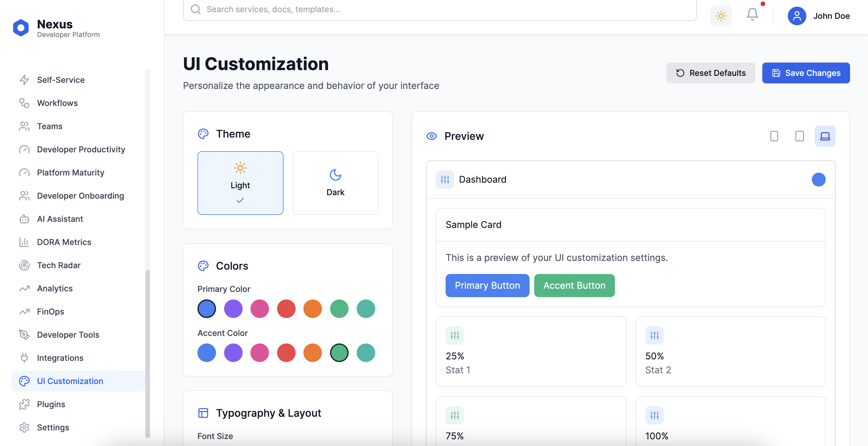Click the Dashboard sliders icon in preview
Screen dimensions: 868x446
tap(445, 179)
